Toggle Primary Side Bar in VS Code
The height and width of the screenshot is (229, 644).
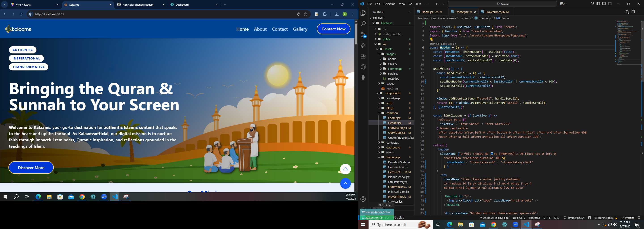pos(598,4)
